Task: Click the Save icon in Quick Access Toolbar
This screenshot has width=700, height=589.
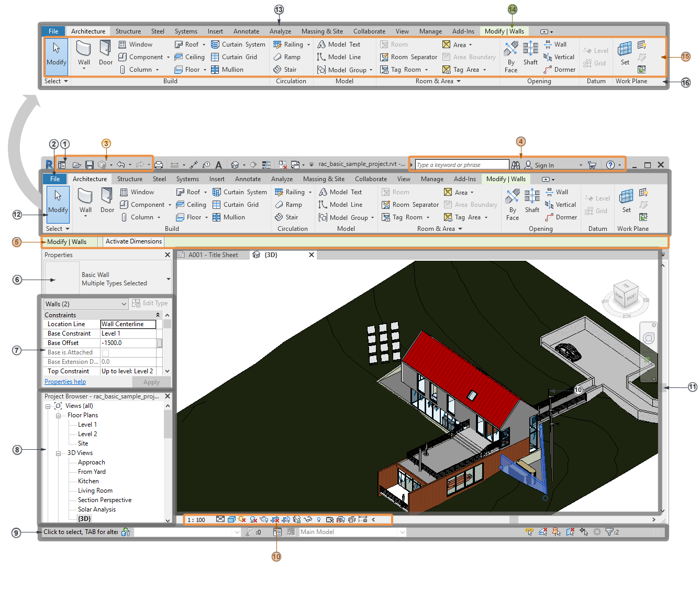Action: click(90, 165)
